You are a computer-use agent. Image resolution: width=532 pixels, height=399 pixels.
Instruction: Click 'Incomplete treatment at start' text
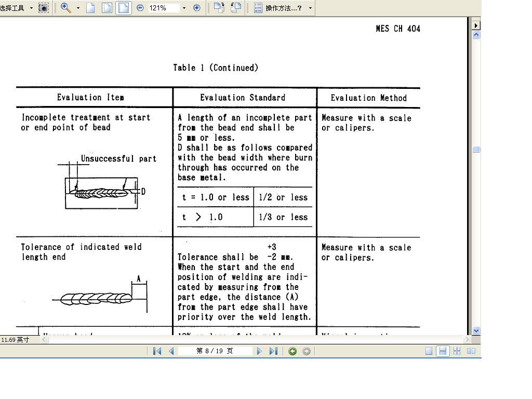(86, 118)
